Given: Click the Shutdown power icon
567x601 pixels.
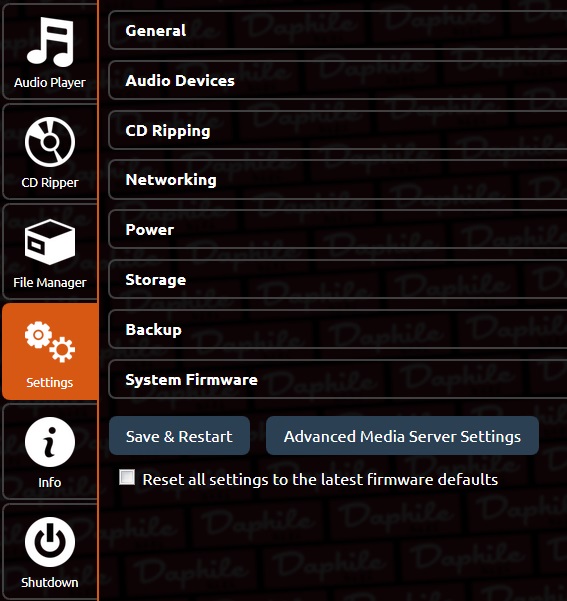Looking at the screenshot, I should pos(50,542).
